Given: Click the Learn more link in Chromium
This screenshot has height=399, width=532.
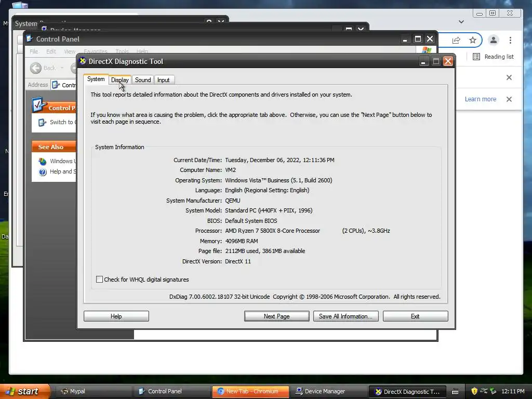Looking at the screenshot, I should 481,99.
